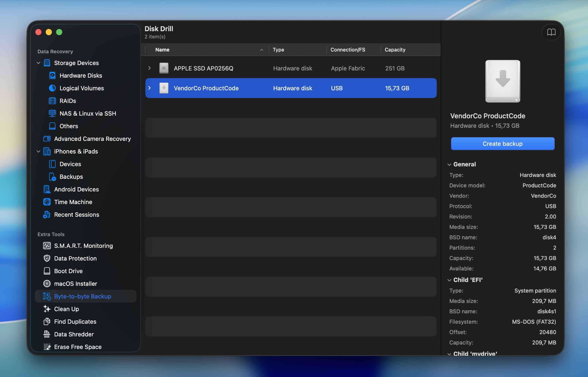This screenshot has width=588, height=377.
Task: Expand the APPLE SSD AP0256Q row
Action: [x=150, y=68]
